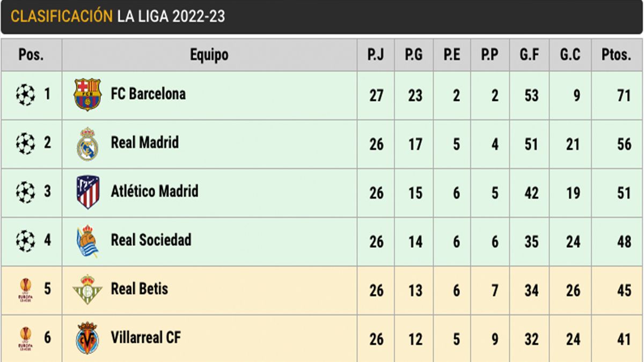The width and height of the screenshot is (644, 362).
Task: Select the Ptos. column header
Action: [616, 55]
